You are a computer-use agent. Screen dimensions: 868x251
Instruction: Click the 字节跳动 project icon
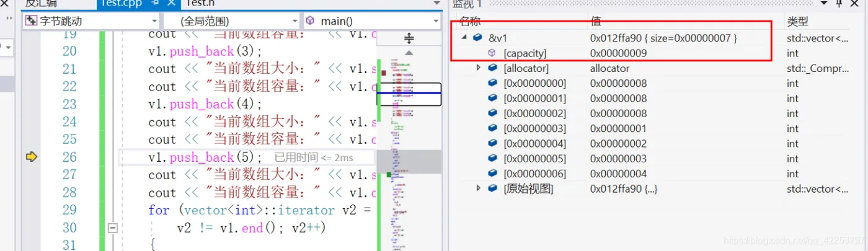pos(32,21)
